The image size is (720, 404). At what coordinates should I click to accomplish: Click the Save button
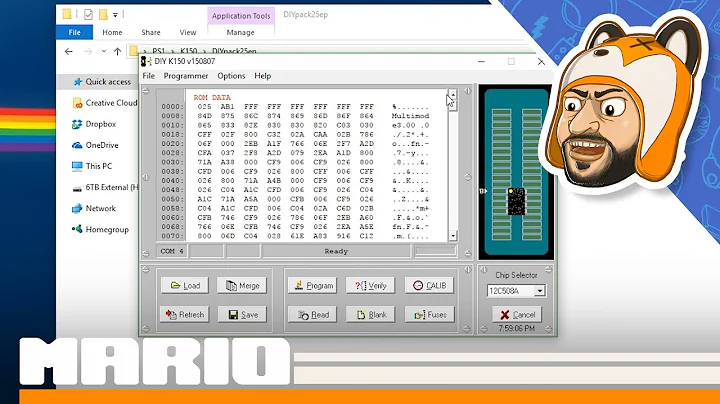[242, 314]
